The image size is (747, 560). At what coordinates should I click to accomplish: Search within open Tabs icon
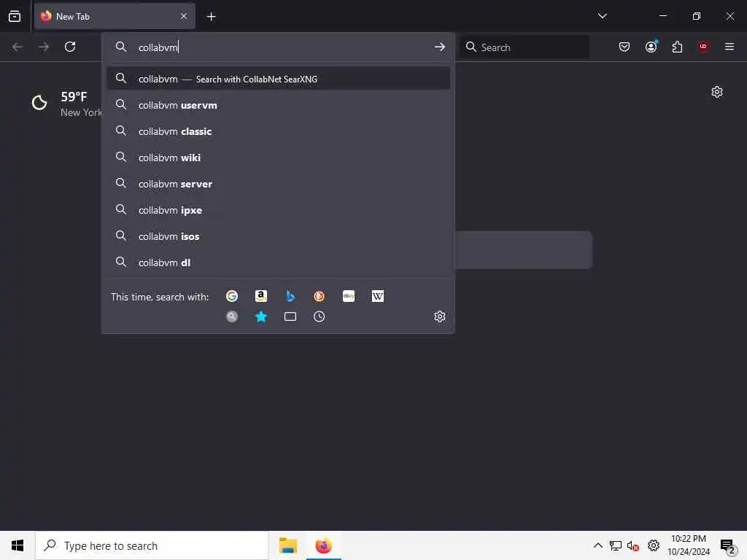click(x=290, y=316)
